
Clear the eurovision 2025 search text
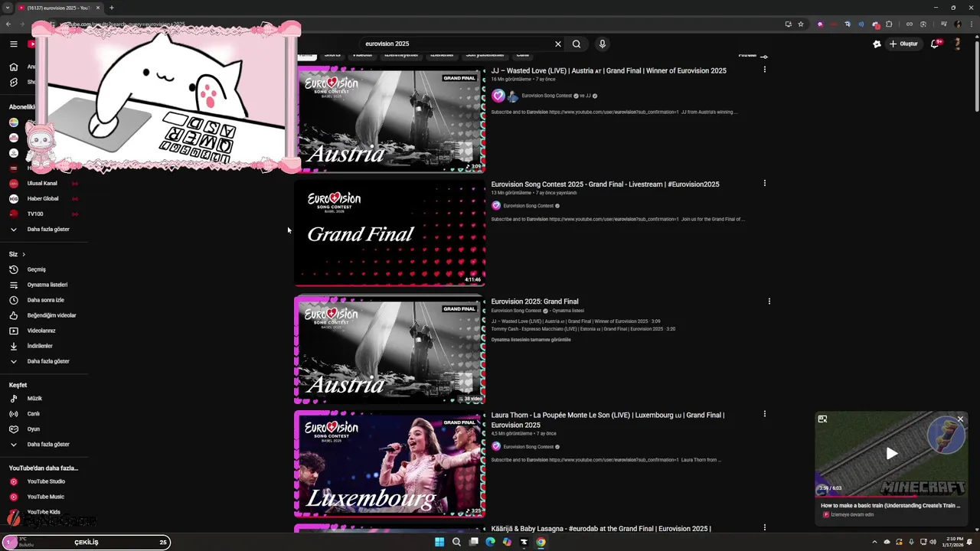[558, 44]
